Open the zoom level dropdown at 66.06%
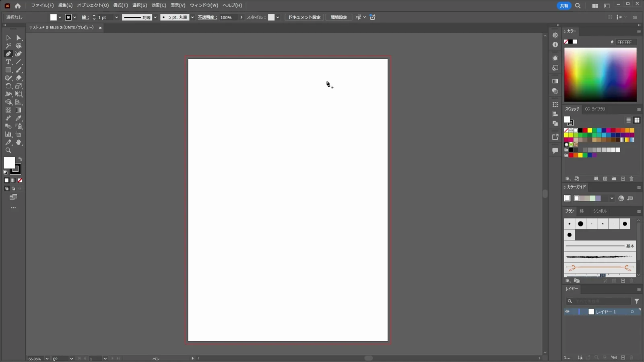Screen dimensions: 644x362 [x=47, y=359]
